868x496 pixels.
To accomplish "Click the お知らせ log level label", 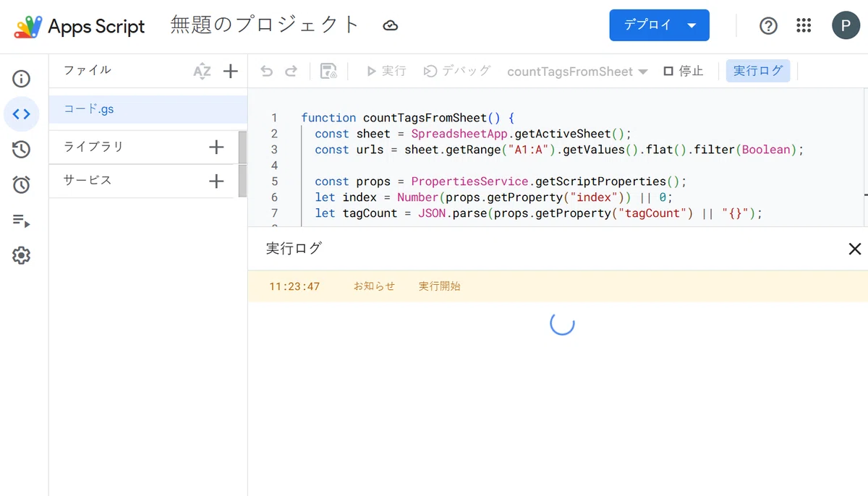I will [374, 286].
